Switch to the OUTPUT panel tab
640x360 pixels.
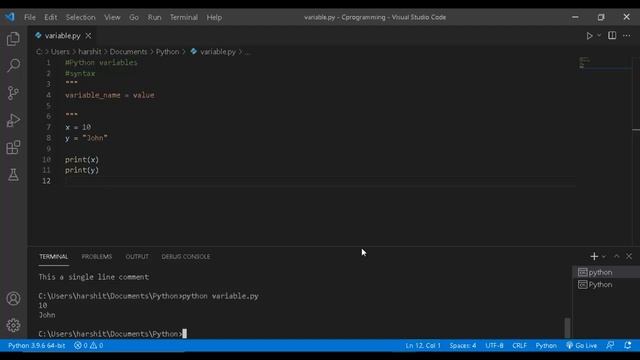(x=137, y=257)
